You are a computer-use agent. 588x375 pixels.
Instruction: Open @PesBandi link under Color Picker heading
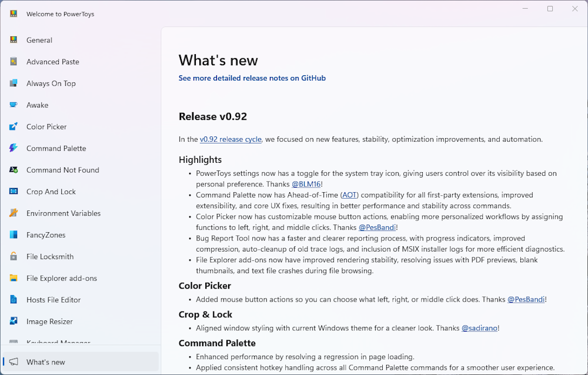[526, 299]
